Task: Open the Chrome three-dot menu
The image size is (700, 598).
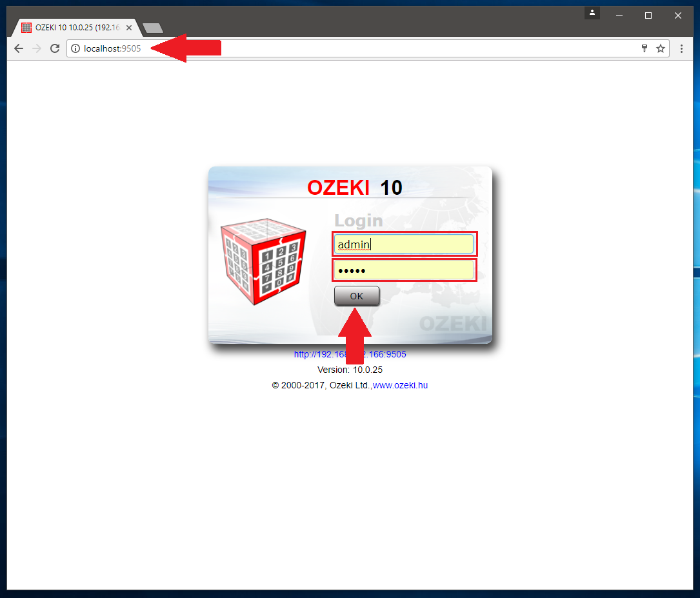Action: pos(682,48)
